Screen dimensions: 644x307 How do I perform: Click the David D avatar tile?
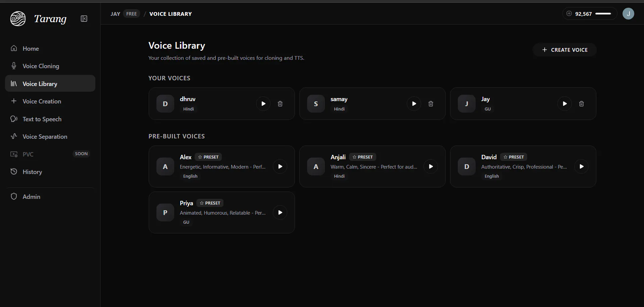(x=466, y=167)
